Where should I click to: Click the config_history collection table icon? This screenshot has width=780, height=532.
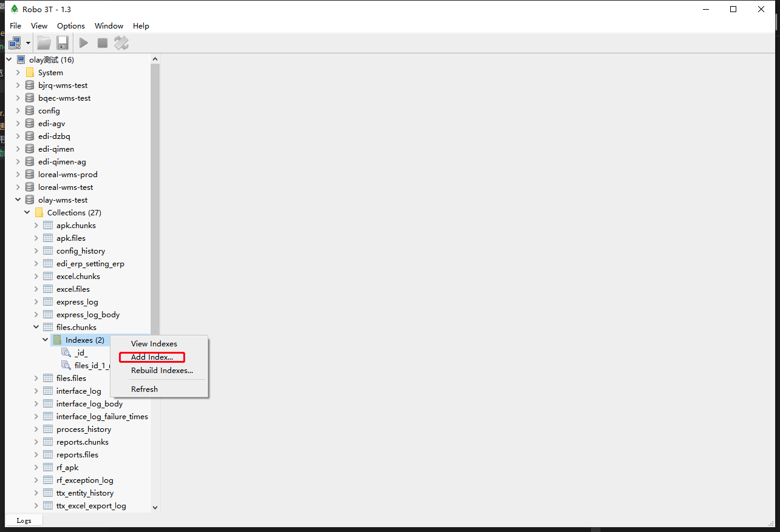tap(48, 251)
